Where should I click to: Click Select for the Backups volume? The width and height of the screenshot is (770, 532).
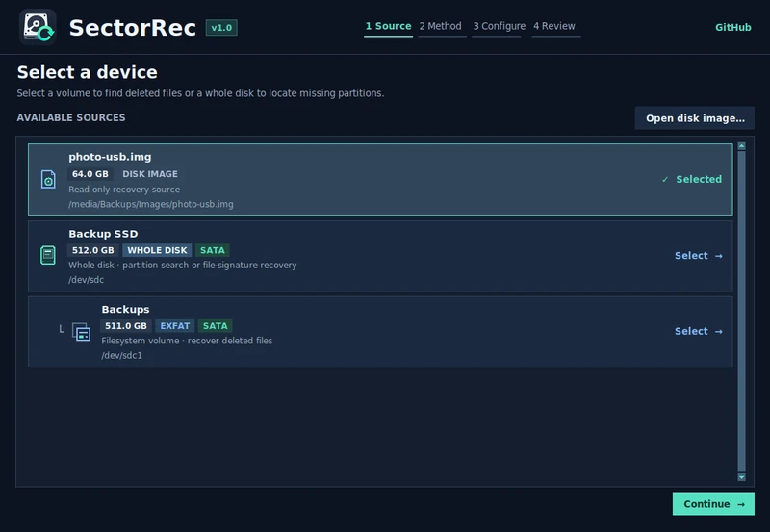coord(699,331)
